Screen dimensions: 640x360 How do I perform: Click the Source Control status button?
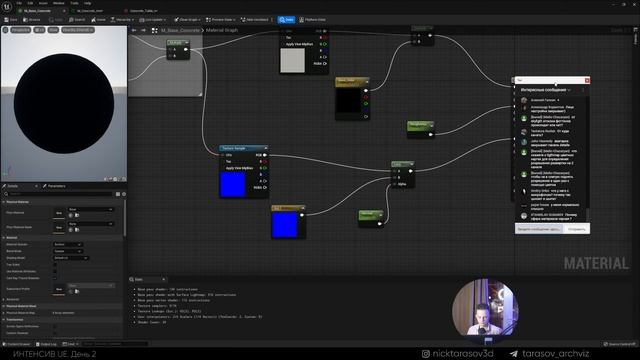pyautogui.click(x=620, y=344)
